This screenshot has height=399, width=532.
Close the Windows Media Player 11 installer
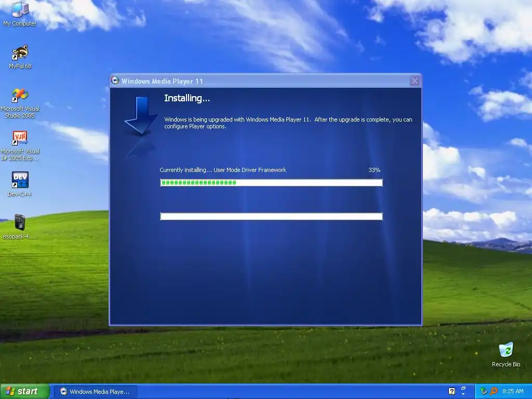click(x=415, y=81)
